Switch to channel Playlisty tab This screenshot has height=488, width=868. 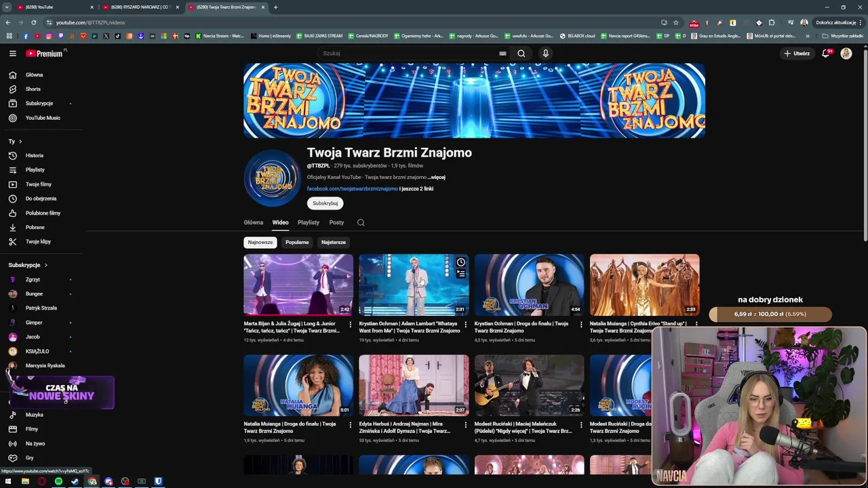click(x=309, y=222)
